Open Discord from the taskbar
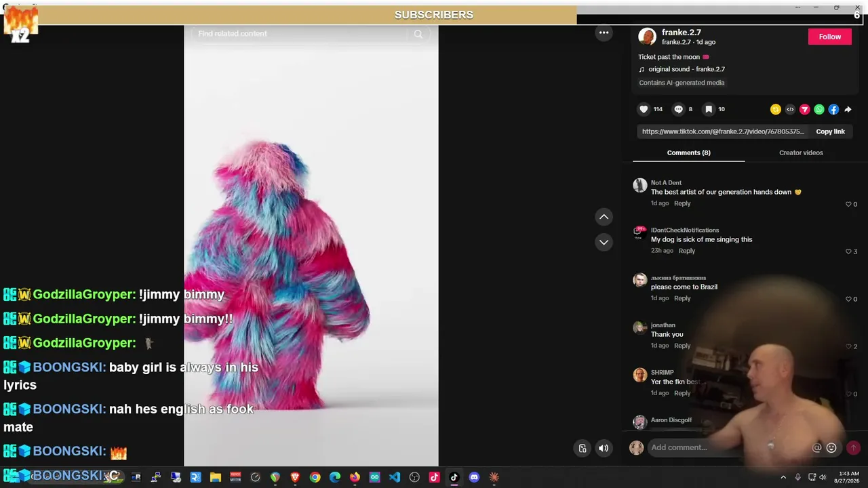This screenshot has height=488, width=868. click(474, 477)
